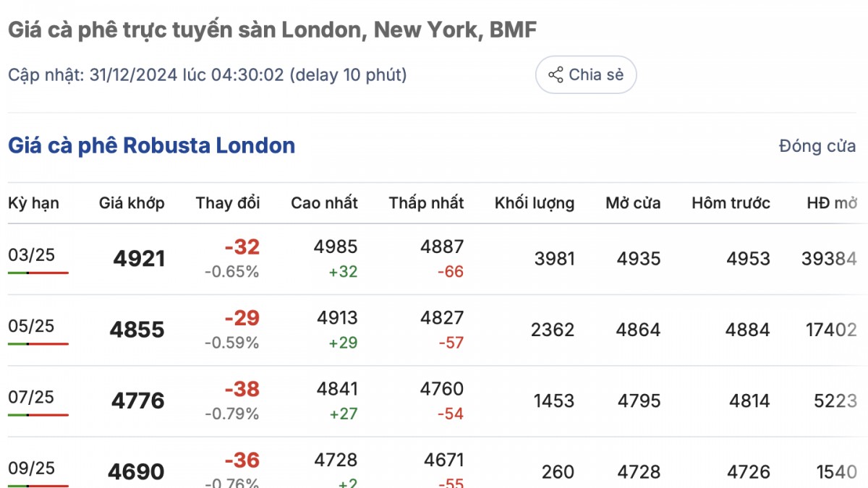Click the -38 change value for 07/25
The image size is (868, 488).
(x=242, y=390)
